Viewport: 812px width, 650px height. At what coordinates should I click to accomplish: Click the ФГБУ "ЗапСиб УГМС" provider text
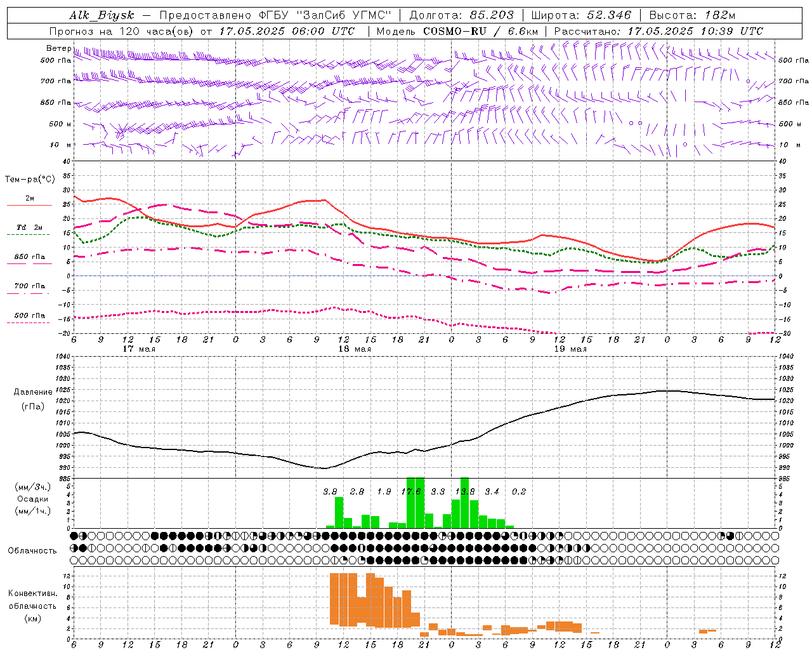click(325, 15)
